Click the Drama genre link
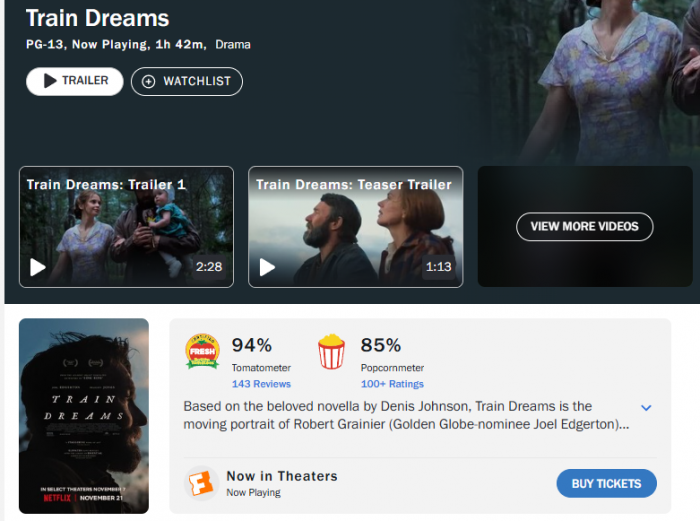 [233, 45]
